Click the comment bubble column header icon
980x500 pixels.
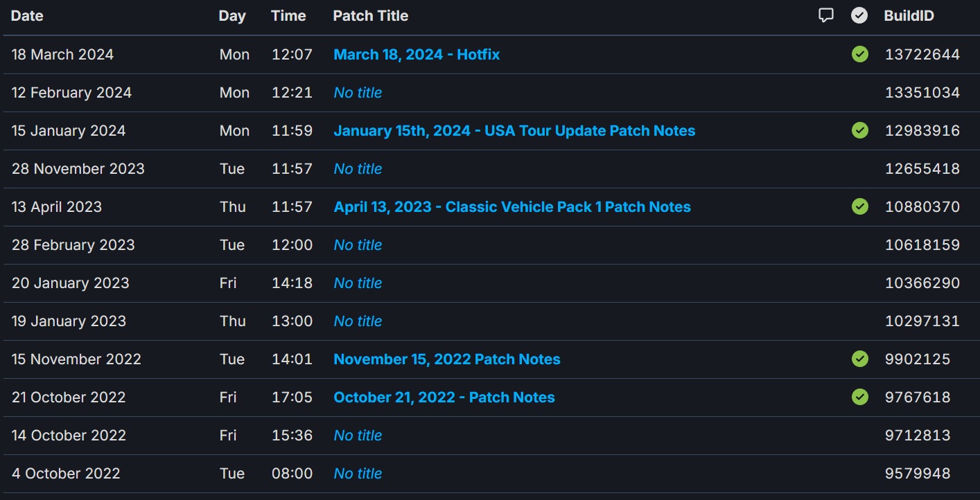(825, 16)
